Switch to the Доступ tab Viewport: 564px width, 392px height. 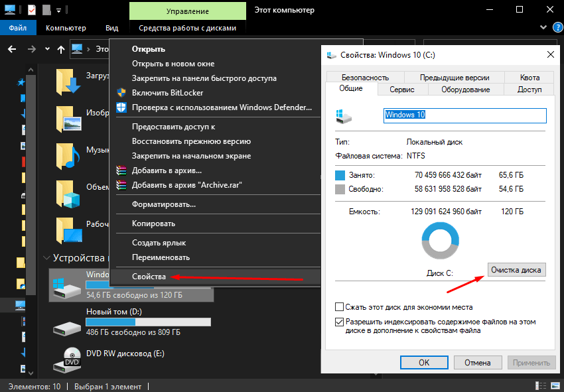(529, 90)
